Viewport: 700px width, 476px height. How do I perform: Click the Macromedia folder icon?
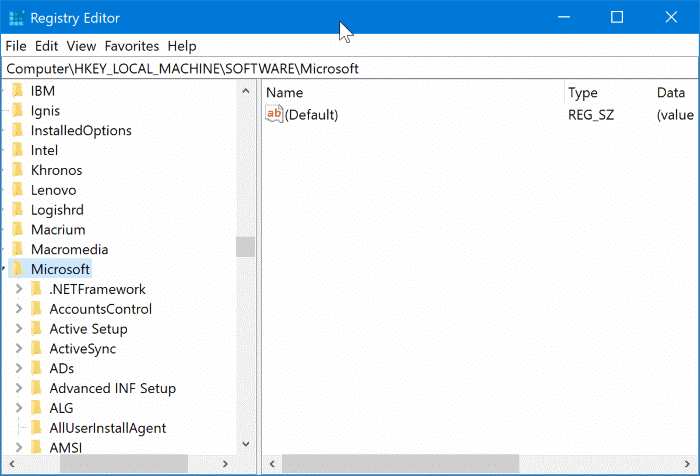[17, 249]
